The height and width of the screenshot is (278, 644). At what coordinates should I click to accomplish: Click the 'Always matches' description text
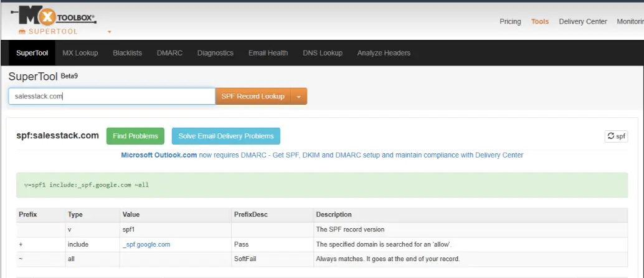click(x=388, y=259)
